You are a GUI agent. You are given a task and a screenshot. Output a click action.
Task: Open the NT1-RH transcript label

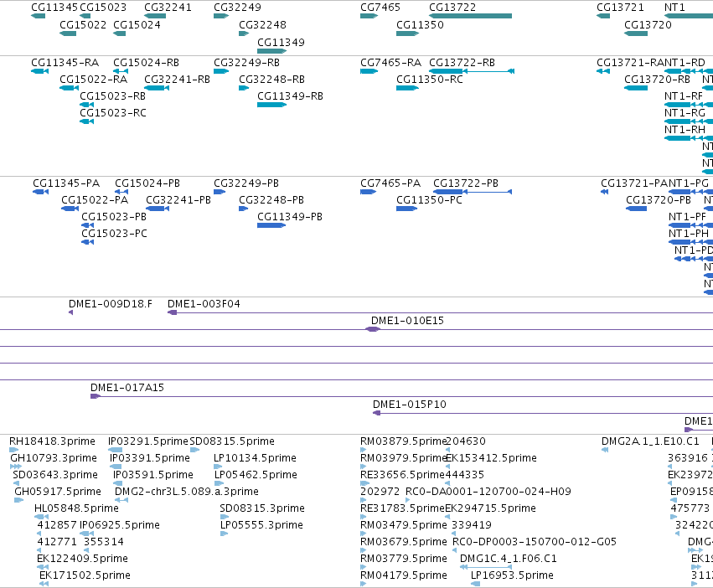click(x=685, y=130)
